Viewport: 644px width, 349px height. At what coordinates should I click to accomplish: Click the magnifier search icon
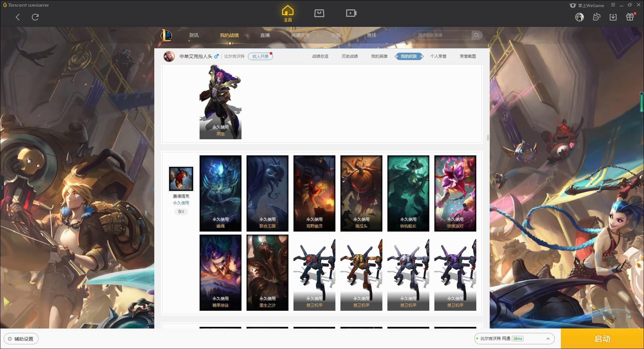(x=477, y=35)
